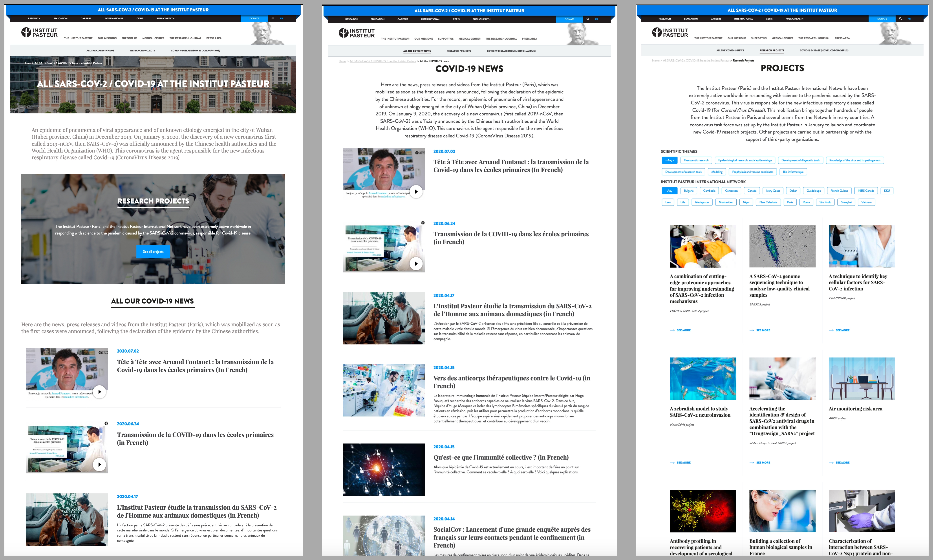Click the search magnifier on the Projects page

900,18
